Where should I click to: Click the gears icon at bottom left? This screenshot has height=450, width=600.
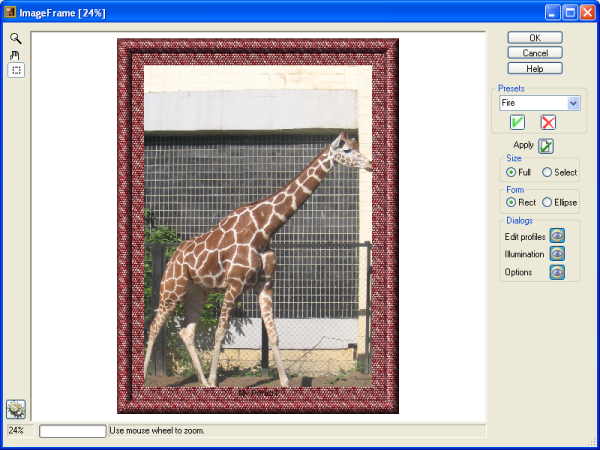pos(16,409)
